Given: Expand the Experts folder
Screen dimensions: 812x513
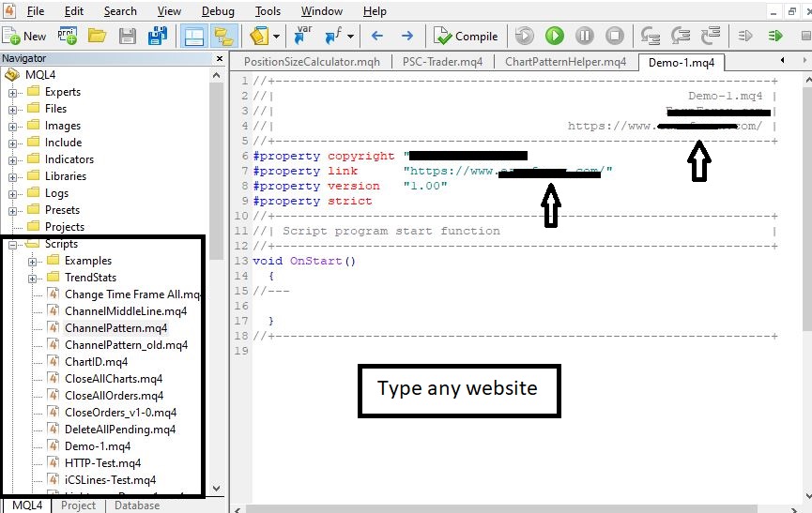Looking at the screenshot, I should point(12,93).
